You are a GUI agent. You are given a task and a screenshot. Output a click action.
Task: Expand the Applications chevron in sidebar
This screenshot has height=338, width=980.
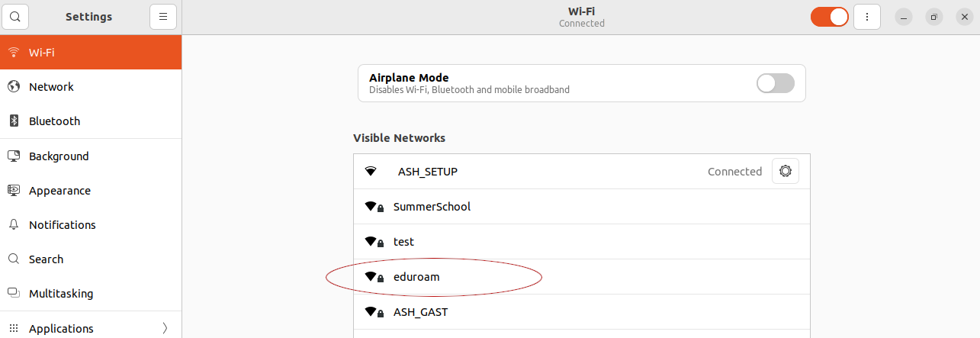point(165,329)
